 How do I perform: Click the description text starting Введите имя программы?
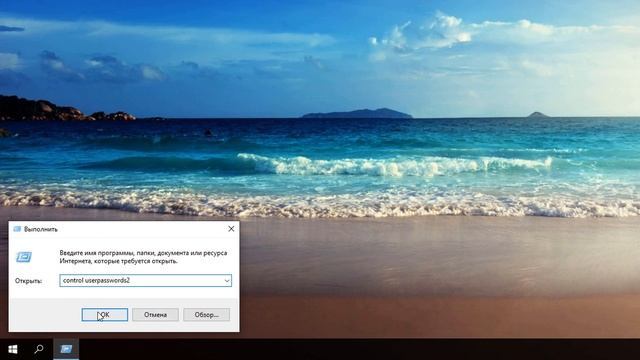pyautogui.click(x=143, y=257)
